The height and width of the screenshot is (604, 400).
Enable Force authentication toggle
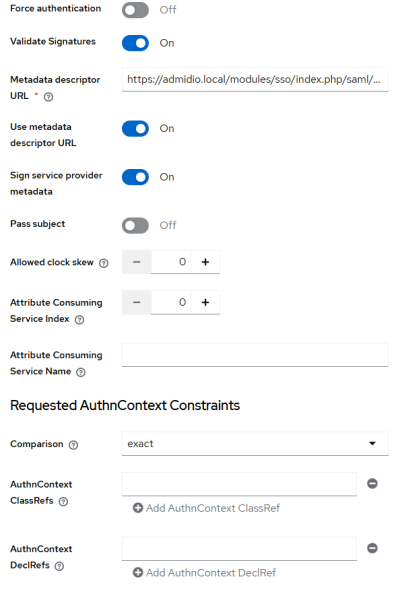coord(135,10)
